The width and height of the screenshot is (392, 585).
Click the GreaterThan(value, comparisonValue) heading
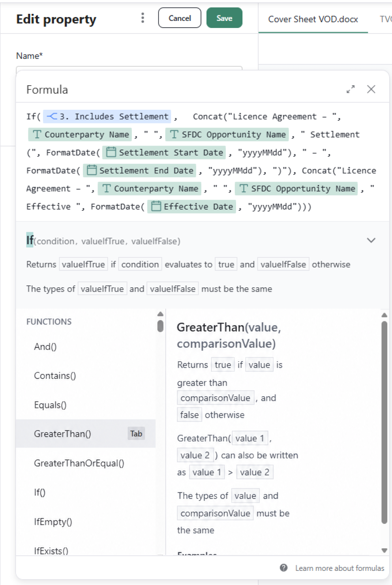[x=229, y=336]
